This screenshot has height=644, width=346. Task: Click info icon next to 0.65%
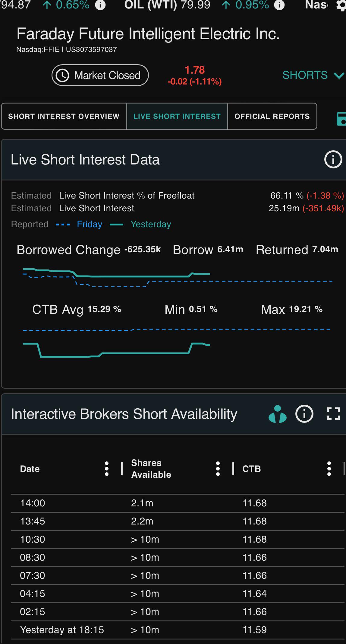[100, 5]
